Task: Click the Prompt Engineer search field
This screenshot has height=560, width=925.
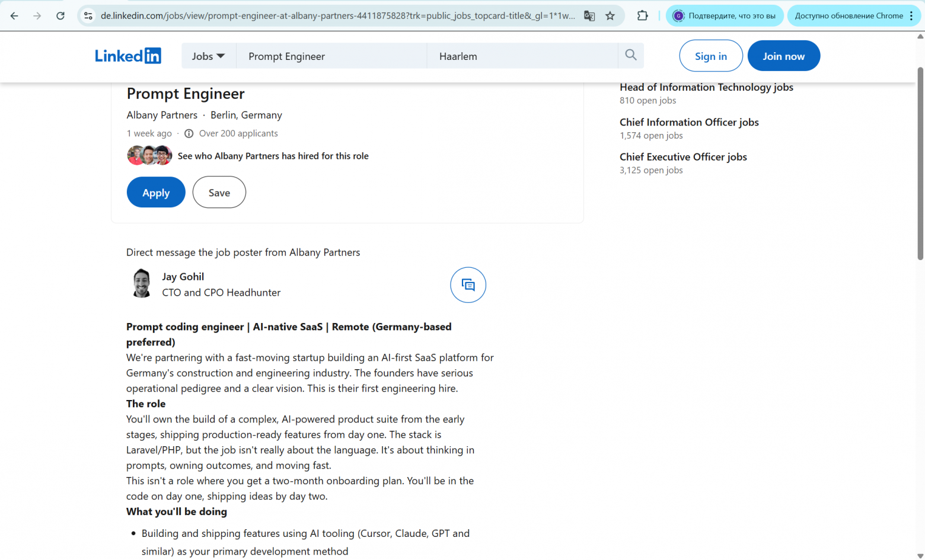Action: click(x=331, y=56)
